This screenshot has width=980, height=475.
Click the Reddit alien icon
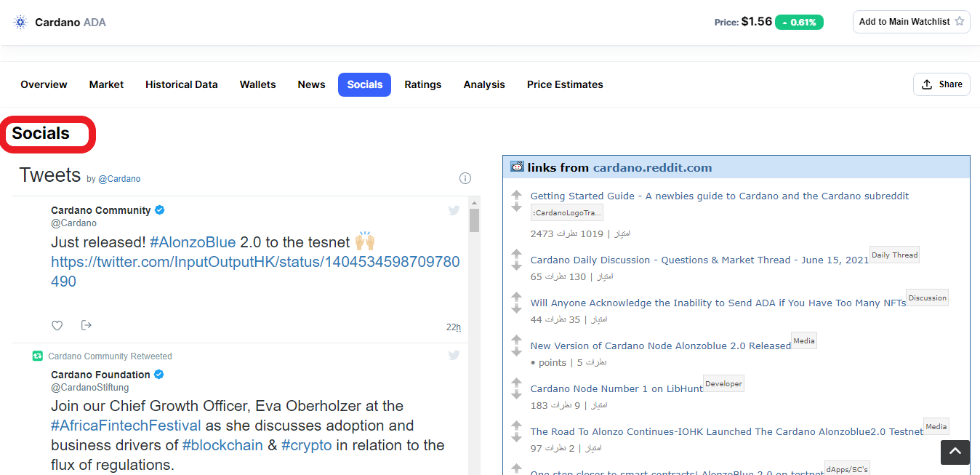pos(517,167)
